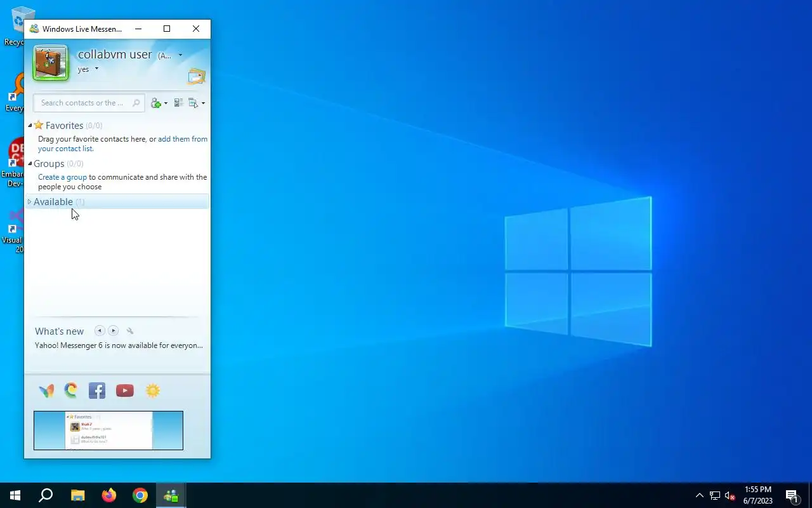Open the YouTube icon
Viewport: 812px width, 508px height.
[x=125, y=391]
